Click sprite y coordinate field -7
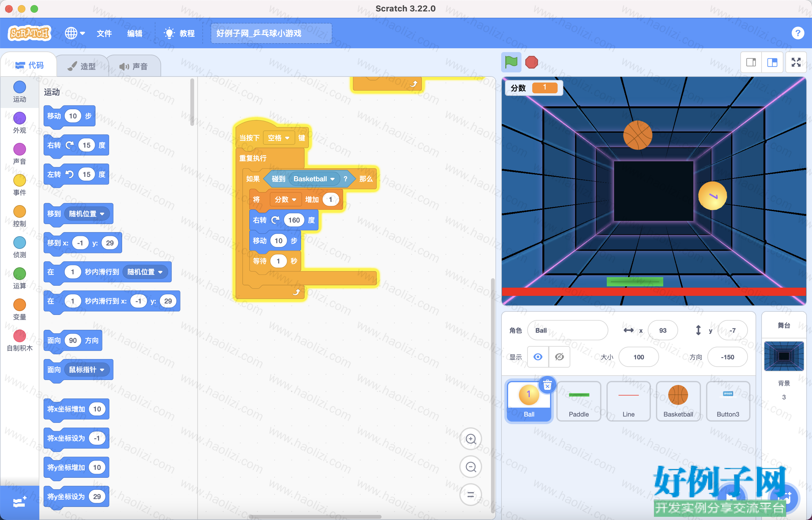This screenshot has width=812, height=520. coord(732,330)
